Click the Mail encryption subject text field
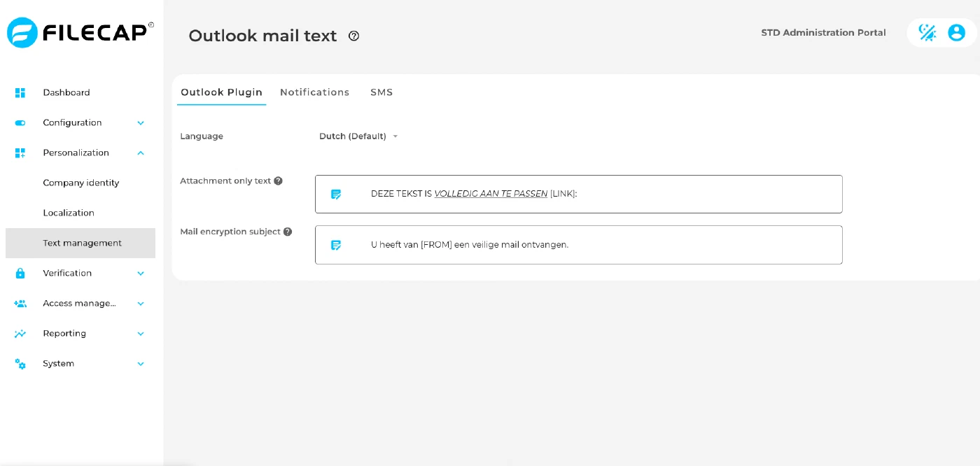The height and width of the screenshot is (466, 980). point(579,245)
